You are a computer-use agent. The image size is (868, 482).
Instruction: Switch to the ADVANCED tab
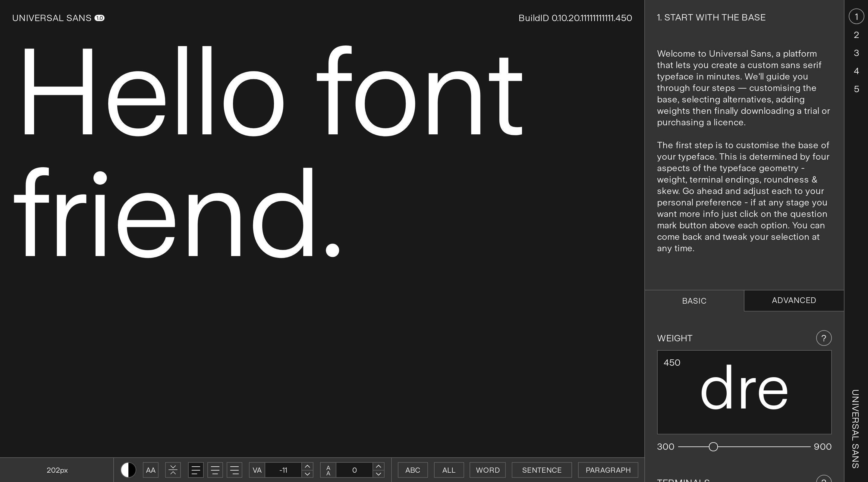point(794,300)
